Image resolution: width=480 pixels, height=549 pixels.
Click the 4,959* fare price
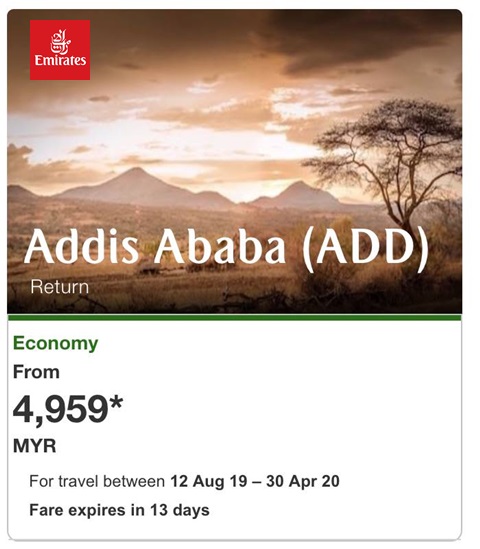point(68,409)
